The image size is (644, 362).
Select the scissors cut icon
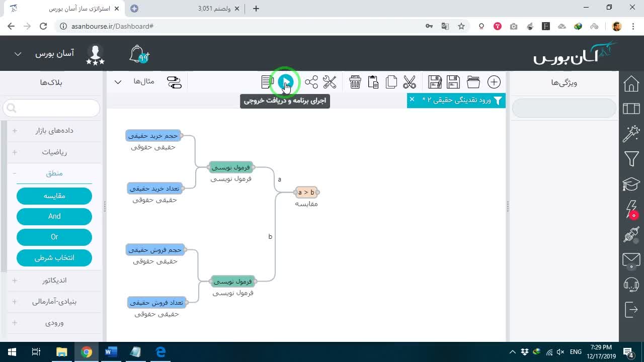tap(410, 82)
